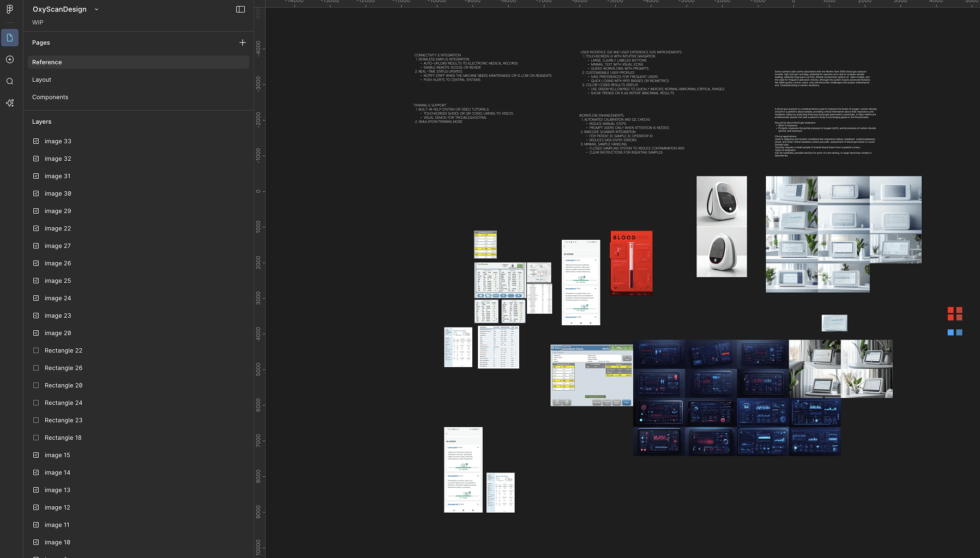
Task: Switch to the Components page
Action: click(139, 97)
